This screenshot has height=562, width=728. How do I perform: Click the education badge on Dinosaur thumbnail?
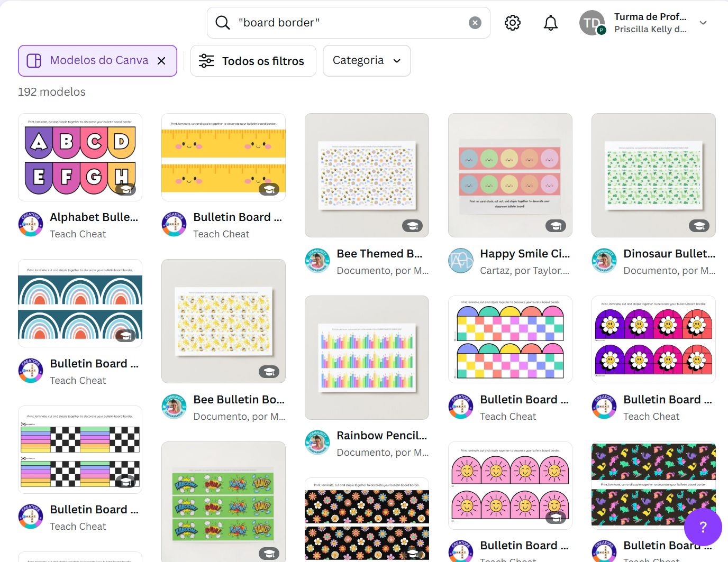[x=699, y=226]
